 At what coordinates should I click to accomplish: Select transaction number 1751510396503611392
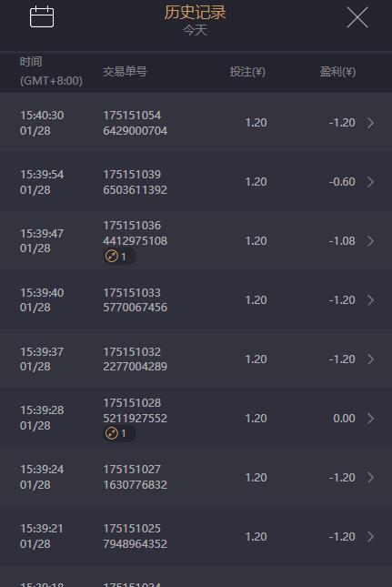coord(135,182)
